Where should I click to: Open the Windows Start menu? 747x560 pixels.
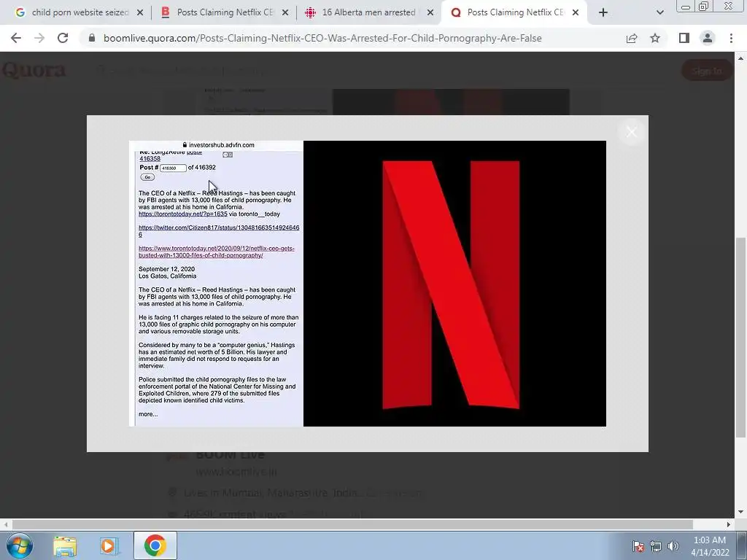(x=20, y=545)
